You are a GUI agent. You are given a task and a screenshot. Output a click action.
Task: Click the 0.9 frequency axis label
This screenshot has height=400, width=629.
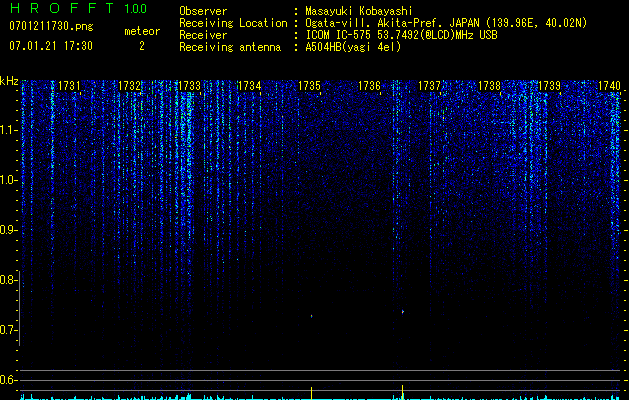tap(8, 230)
